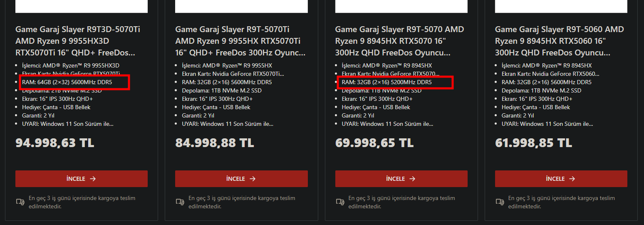The height and width of the screenshot is (225, 644).
Task: Click the İNCELE button for Slayer R9T3D-5070Ti
Action: (82, 179)
